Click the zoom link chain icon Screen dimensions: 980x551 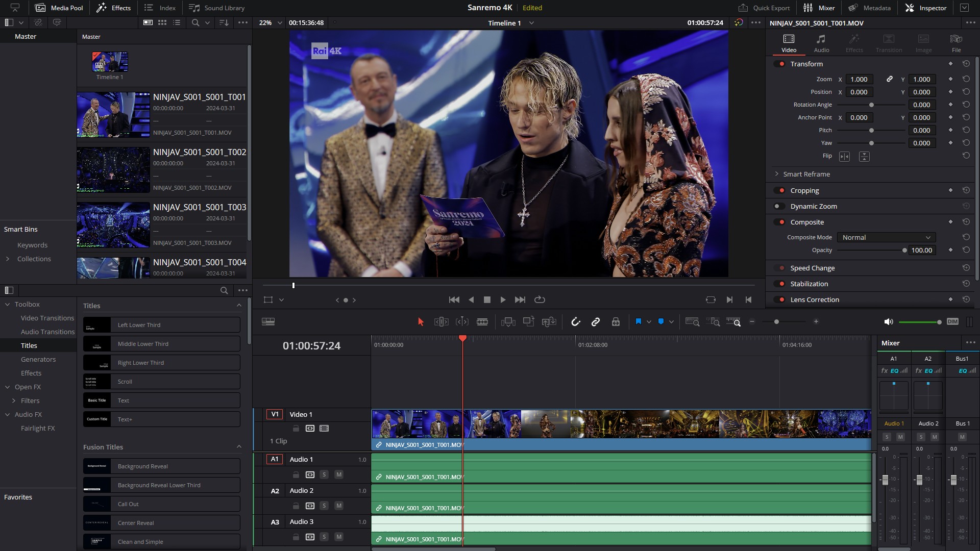(x=890, y=79)
